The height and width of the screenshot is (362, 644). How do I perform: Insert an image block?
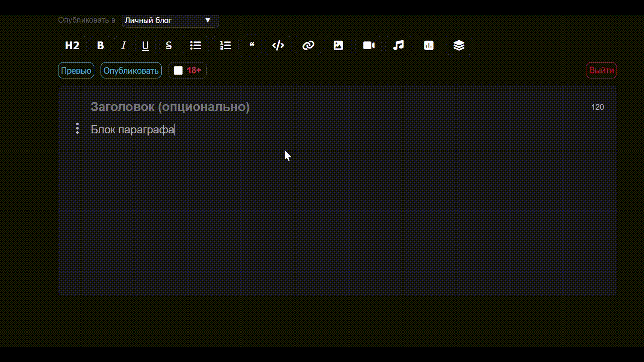[338, 46]
